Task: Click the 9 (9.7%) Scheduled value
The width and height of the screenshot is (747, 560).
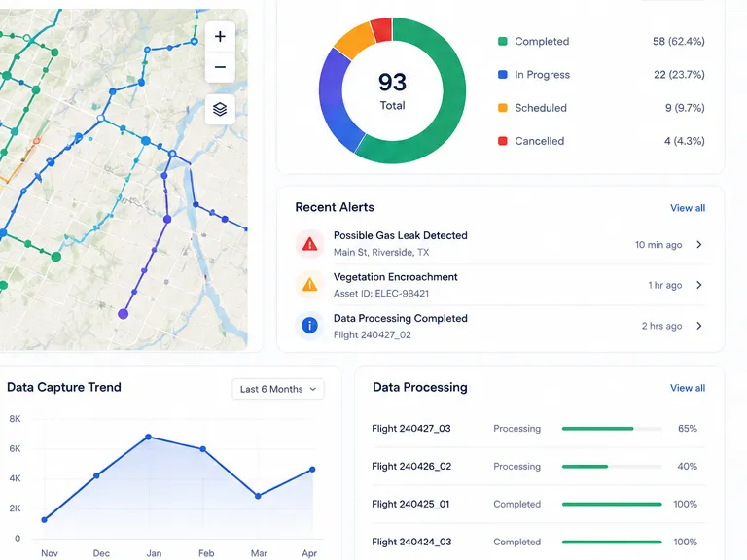Action: [x=685, y=108]
